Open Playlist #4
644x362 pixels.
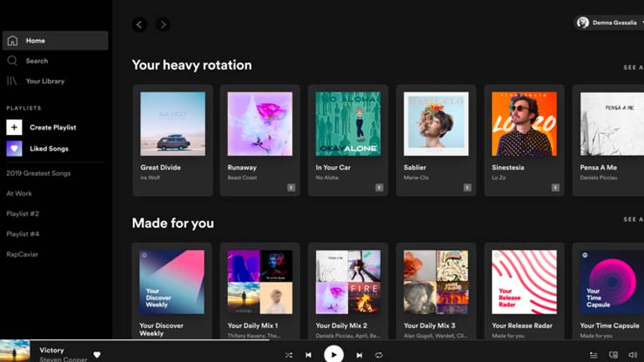(x=23, y=234)
